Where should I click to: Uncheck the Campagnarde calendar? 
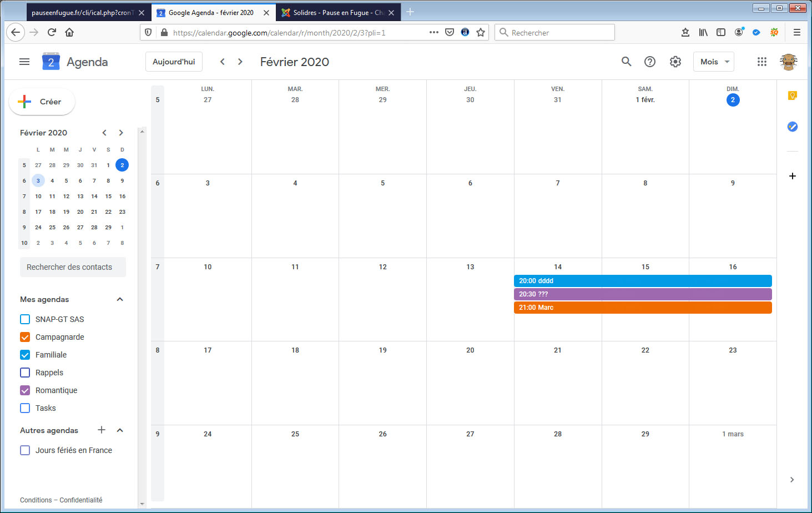click(25, 337)
